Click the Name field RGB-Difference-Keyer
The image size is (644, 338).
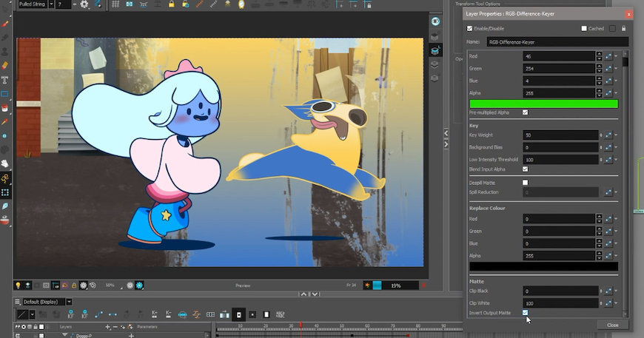point(557,42)
